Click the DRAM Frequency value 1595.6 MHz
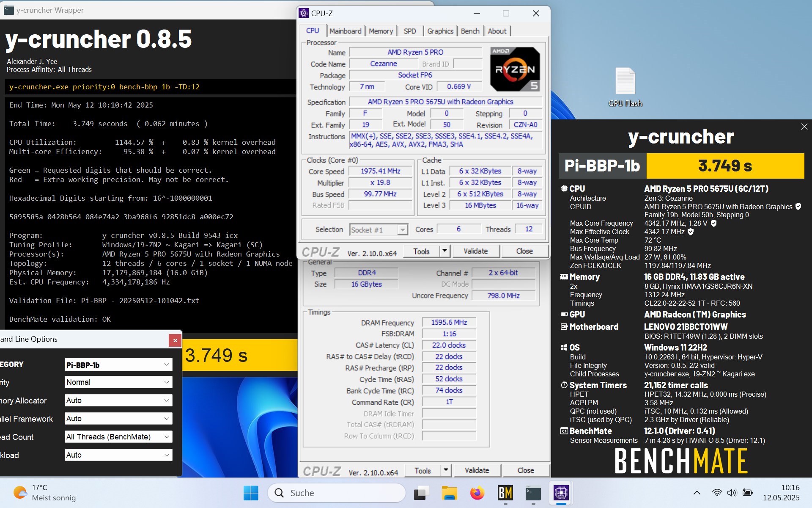The height and width of the screenshot is (508, 812). (x=449, y=322)
